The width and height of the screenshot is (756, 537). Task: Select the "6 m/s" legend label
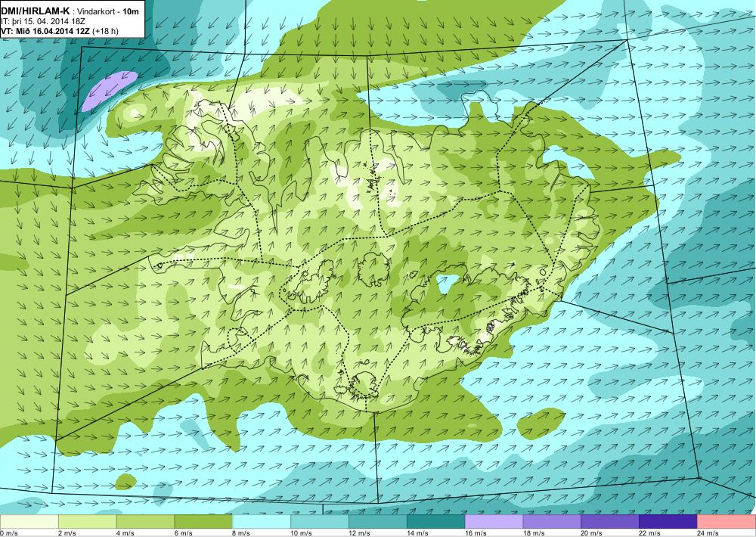(x=183, y=533)
